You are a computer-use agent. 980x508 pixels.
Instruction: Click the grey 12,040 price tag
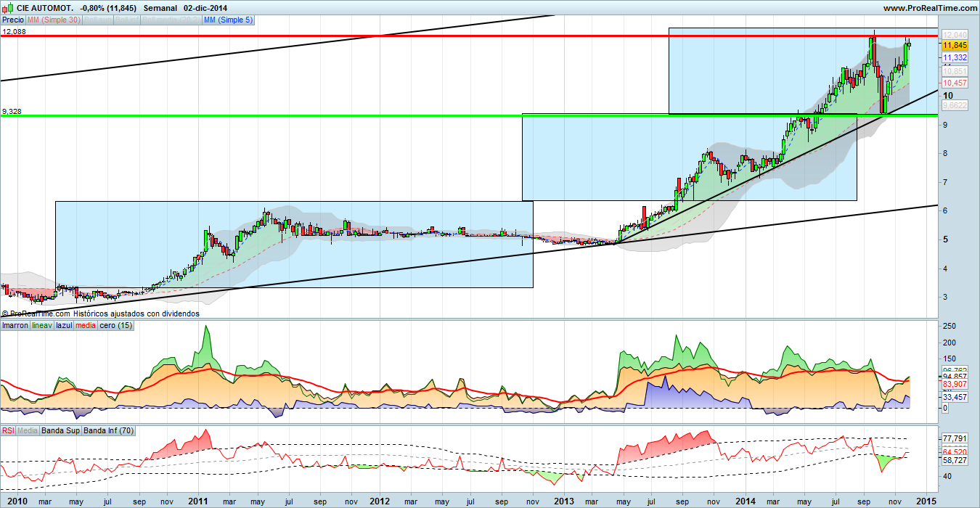954,35
